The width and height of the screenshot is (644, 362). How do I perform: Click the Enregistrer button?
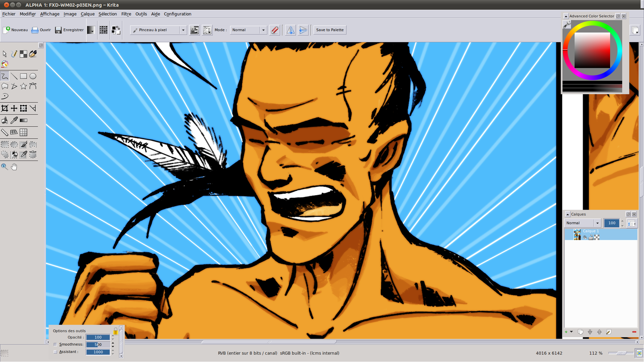(x=69, y=30)
